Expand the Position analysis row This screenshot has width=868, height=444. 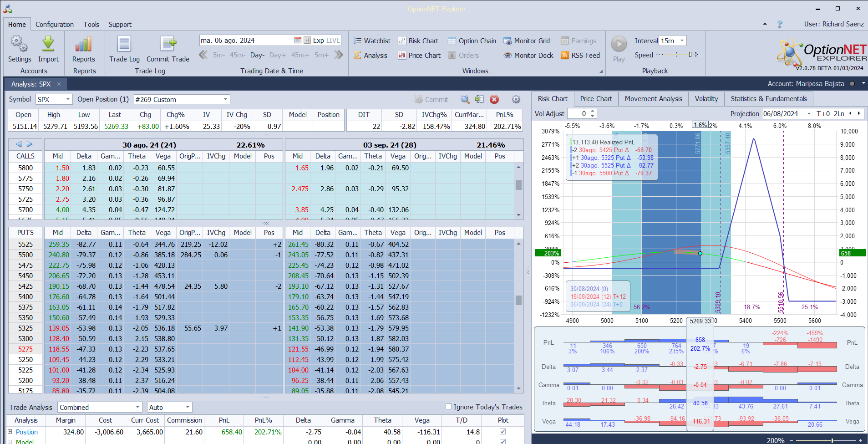pos(10,431)
